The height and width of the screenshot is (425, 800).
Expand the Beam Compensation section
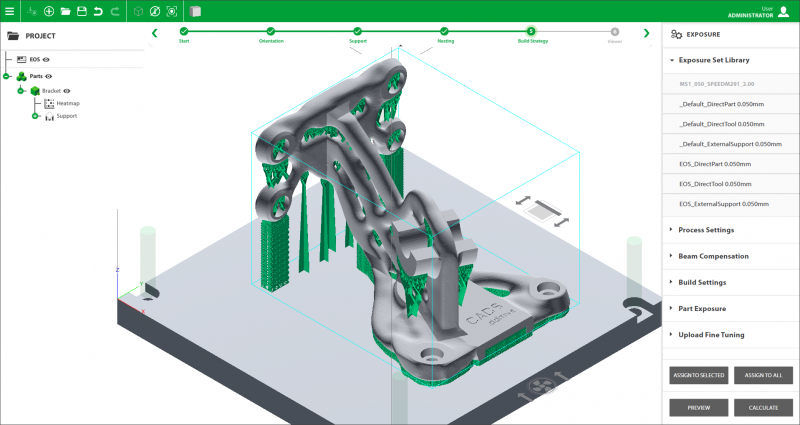point(712,256)
